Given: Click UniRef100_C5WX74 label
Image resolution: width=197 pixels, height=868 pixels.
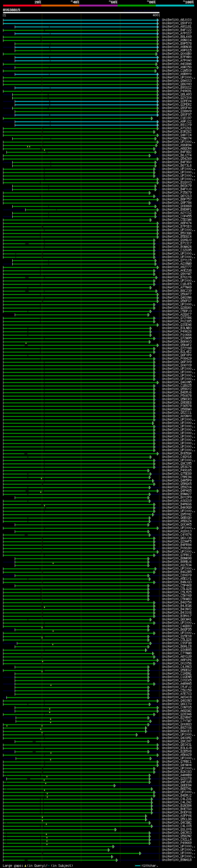Looking at the screenshot, I should click(177, 139).
